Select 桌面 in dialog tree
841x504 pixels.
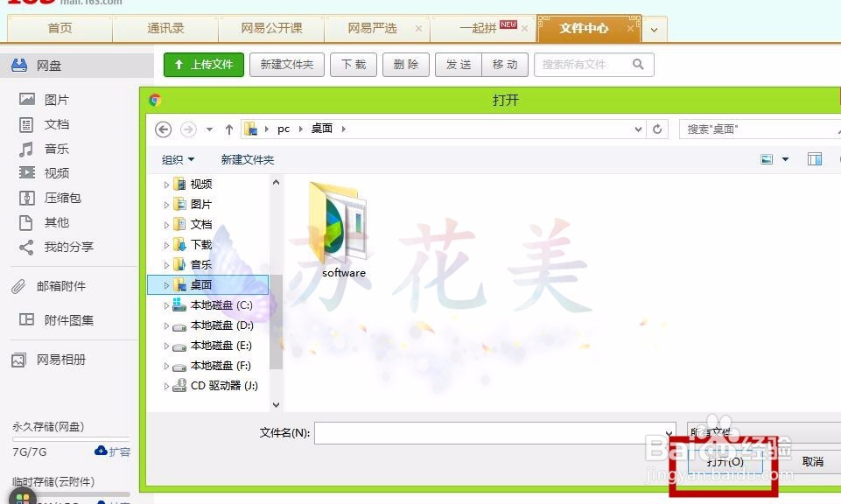tap(208, 284)
